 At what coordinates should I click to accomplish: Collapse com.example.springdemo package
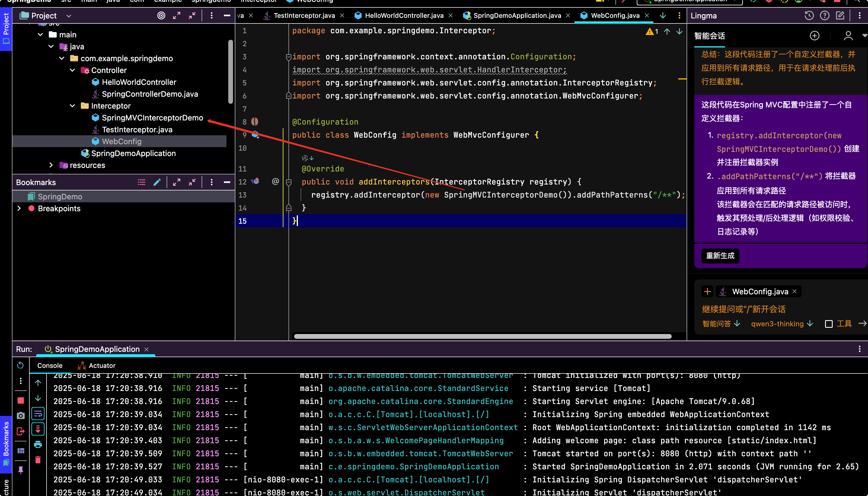click(x=62, y=58)
